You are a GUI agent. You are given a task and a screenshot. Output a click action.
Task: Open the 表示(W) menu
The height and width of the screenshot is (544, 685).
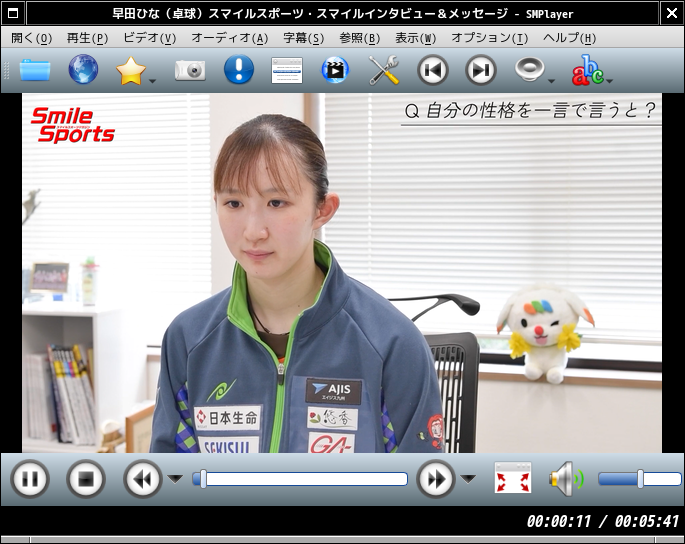(x=415, y=38)
